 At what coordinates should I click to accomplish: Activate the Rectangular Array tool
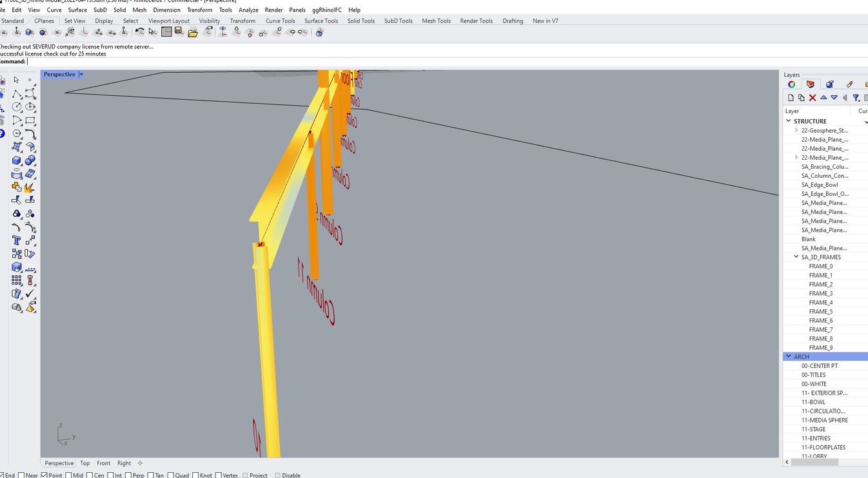click(17, 281)
